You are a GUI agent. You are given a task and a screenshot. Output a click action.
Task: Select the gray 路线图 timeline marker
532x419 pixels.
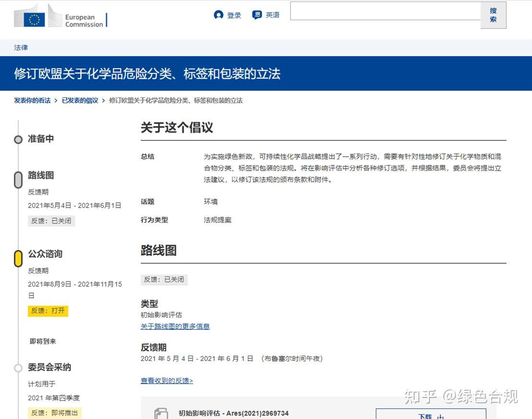pos(18,179)
